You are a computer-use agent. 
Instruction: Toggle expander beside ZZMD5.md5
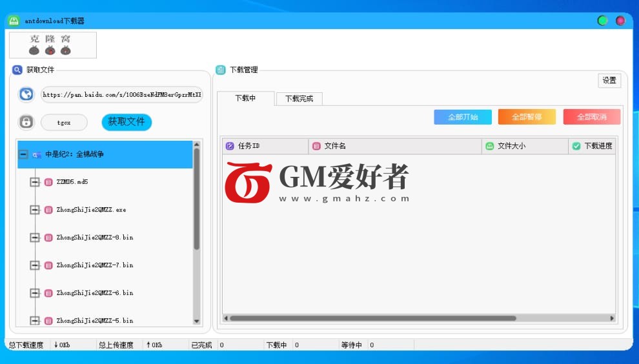click(x=35, y=182)
